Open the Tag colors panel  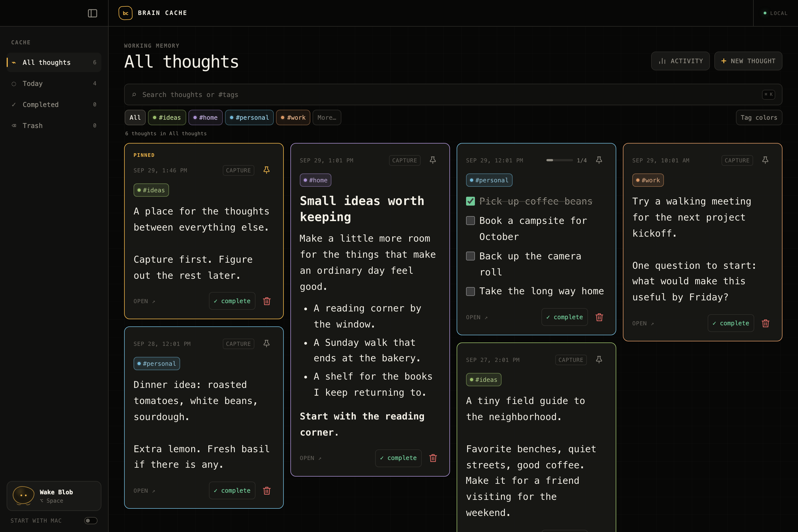pyautogui.click(x=759, y=117)
